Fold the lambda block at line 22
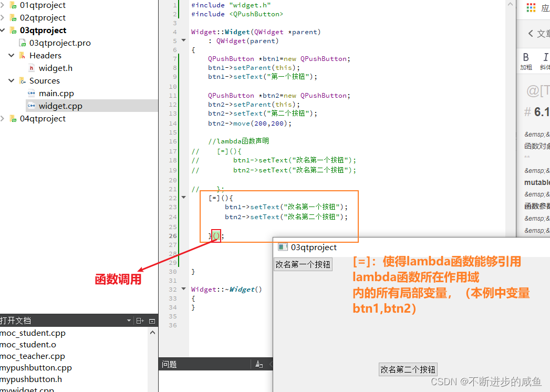The width and height of the screenshot is (550, 392). (183, 197)
